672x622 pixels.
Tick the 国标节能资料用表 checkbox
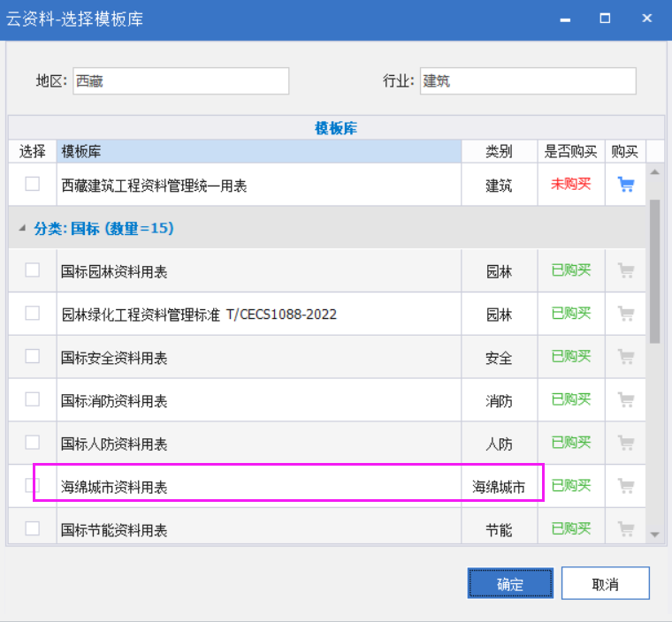32,528
